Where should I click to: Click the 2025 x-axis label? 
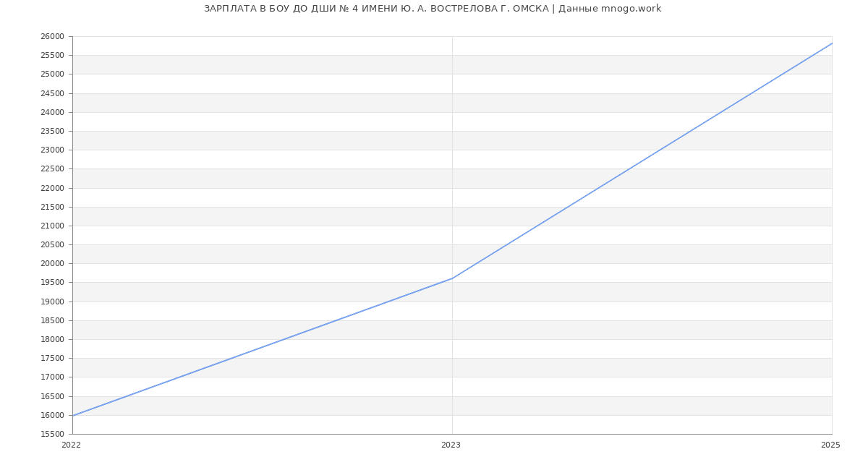[x=830, y=445]
